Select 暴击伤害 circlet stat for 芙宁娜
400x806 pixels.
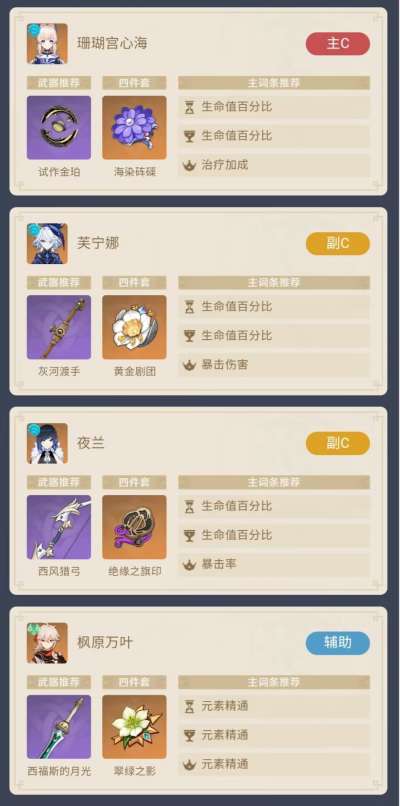(x=274, y=365)
